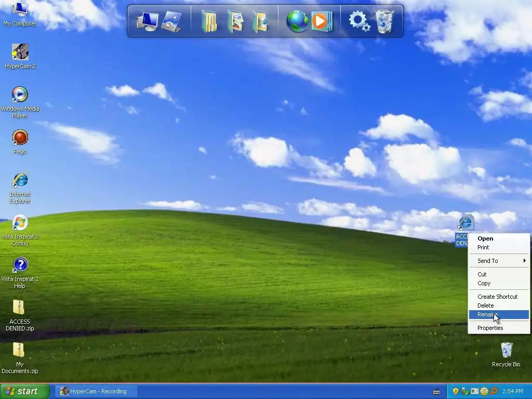Choose Cut in the context menu
Screen dimensions: 532x399
(499, 274)
